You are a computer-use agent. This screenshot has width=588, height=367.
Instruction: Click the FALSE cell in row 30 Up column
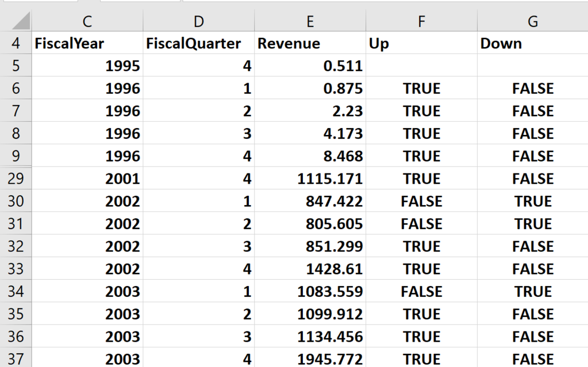coord(421,201)
